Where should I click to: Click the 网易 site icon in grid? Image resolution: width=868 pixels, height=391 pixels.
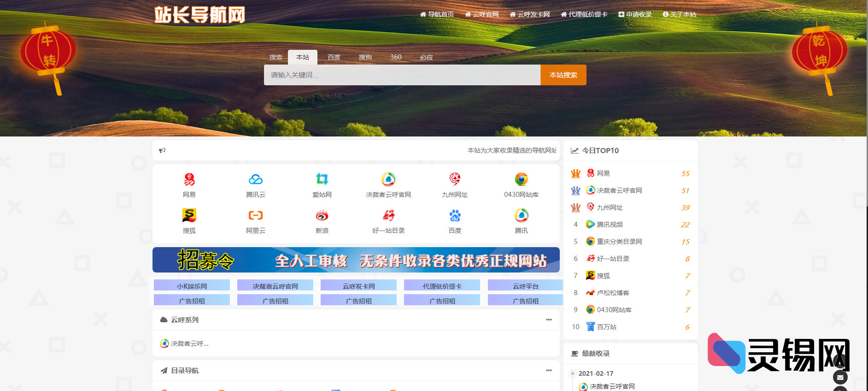[189, 179]
